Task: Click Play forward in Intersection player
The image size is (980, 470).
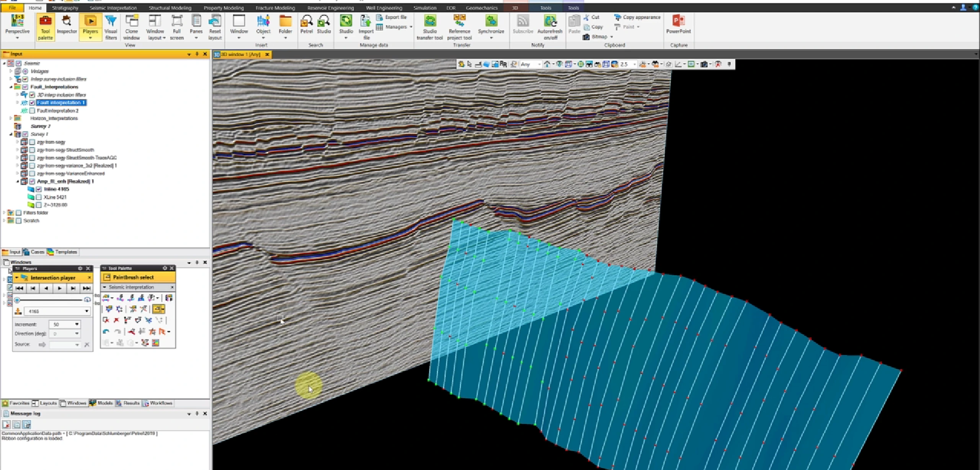Action: click(60, 288)
